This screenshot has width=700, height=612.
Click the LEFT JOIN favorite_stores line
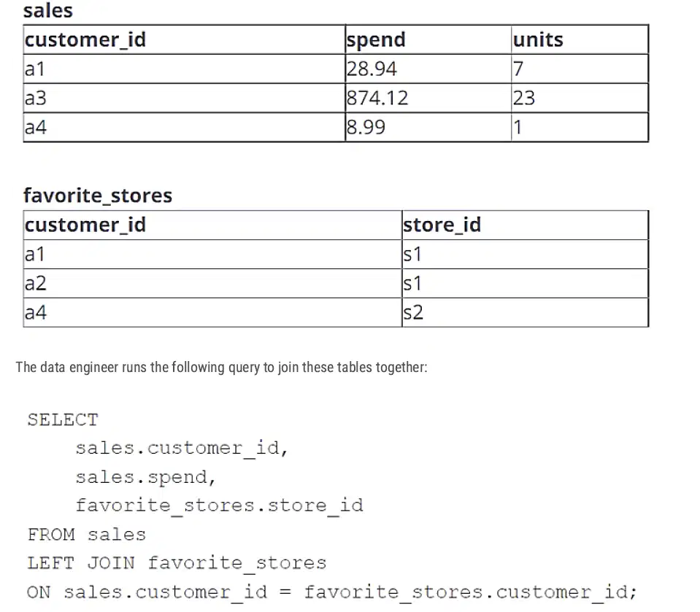tap(177, 563)
